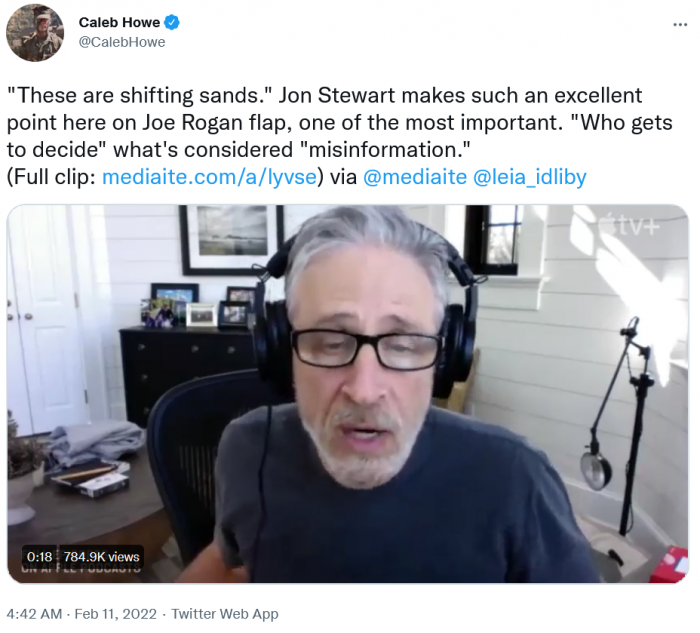Screen dimensions: 700x633
Task: Click the ON APPLE PODCASTS video caption
Action: coord(82,569)
